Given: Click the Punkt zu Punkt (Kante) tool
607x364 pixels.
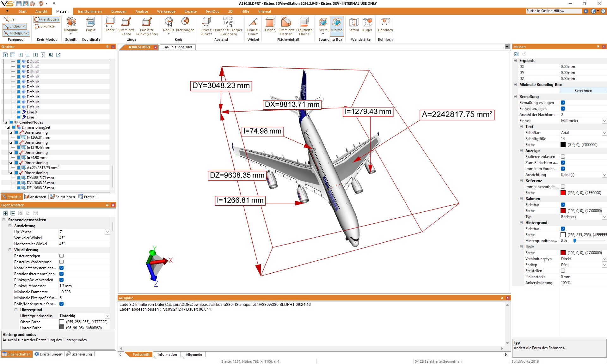Looking at the screenshot, I should 147,26.
